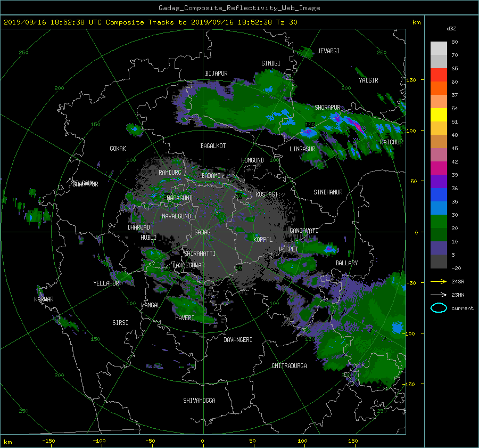Click the HUBLI city label
The image size is (479, 448).
click(x=148, y=238)
